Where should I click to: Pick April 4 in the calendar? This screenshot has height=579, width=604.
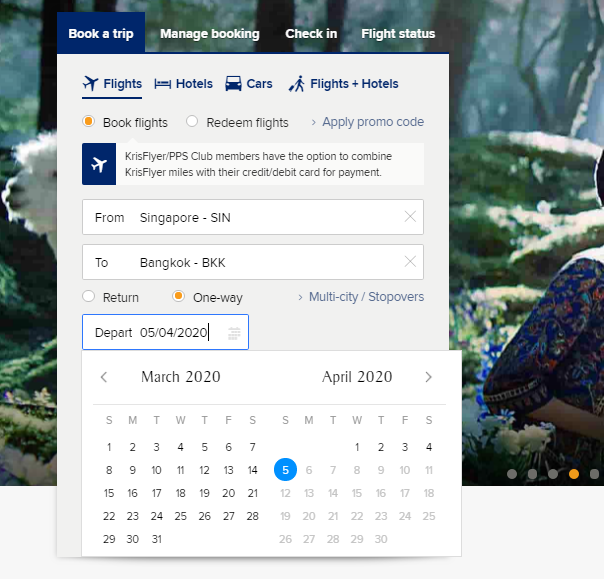click(x=429, y=447)
